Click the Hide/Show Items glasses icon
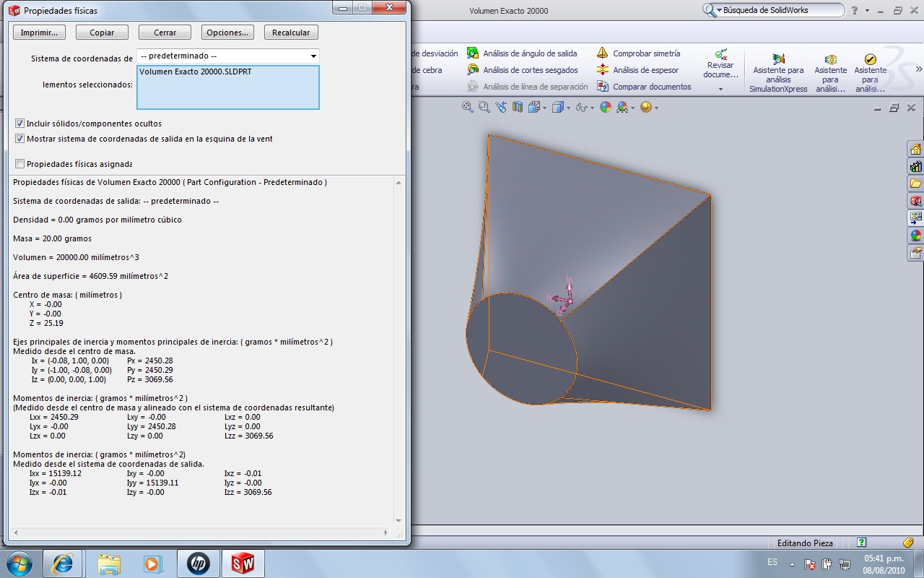 tap(582, 107)
